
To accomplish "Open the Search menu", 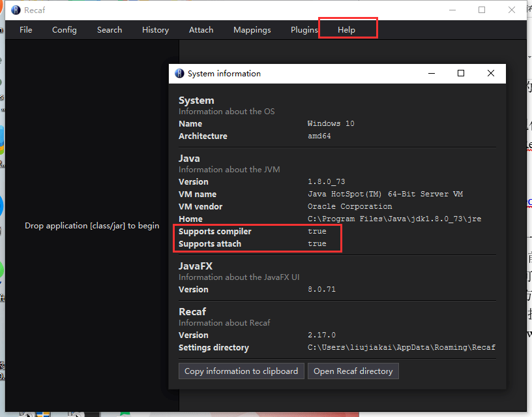I will (x=110, y=30).
